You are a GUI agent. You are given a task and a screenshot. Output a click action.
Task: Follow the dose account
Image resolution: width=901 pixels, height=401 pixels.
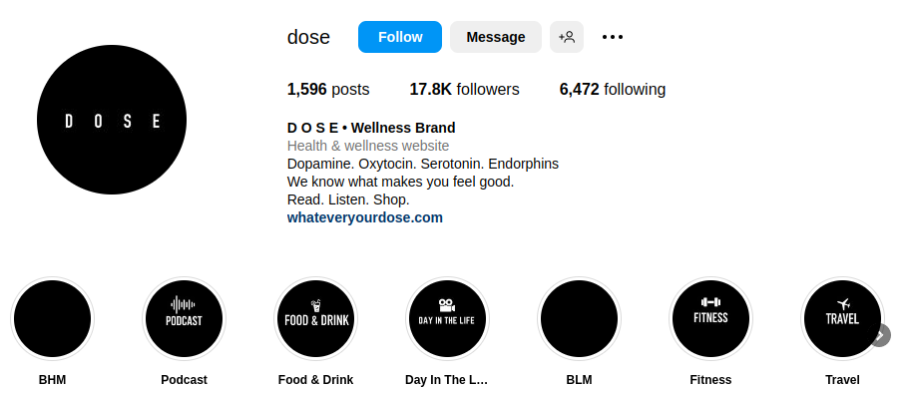pos(400,37)
